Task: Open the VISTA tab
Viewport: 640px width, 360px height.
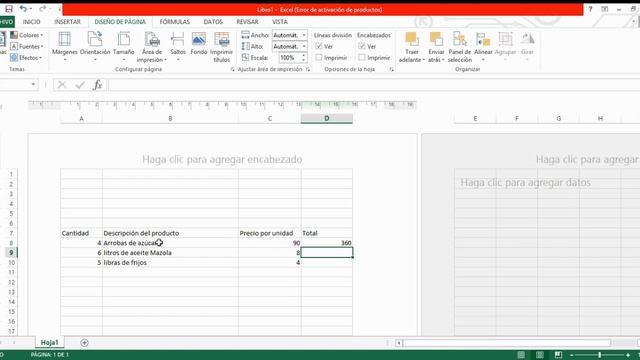Action: [x=280, y=22]
